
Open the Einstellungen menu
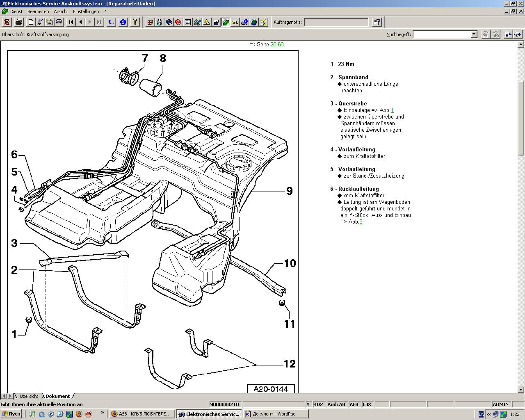pyautogui.click(x=86, y=11)
